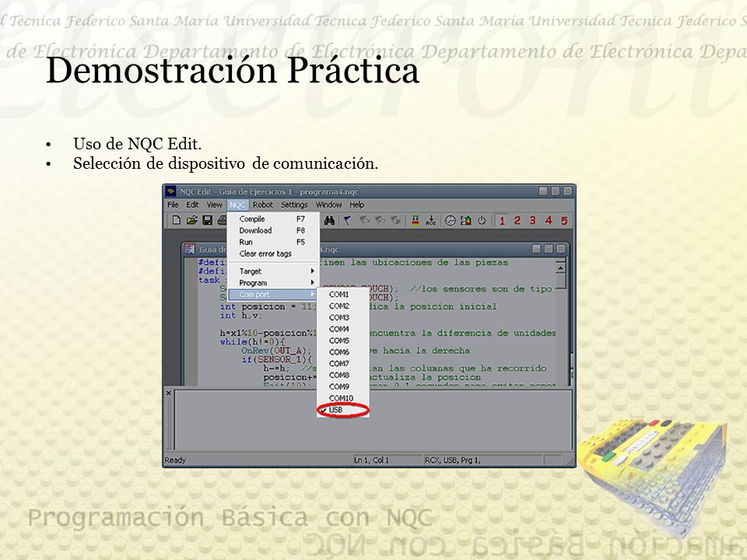Select COM9 port option

[342, 387]
